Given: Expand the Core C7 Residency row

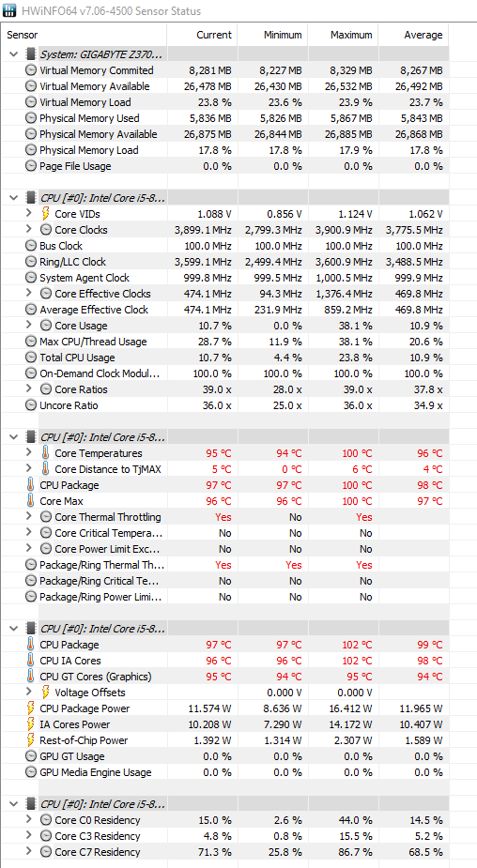Looking at the screenshot, I should point(29,851).
